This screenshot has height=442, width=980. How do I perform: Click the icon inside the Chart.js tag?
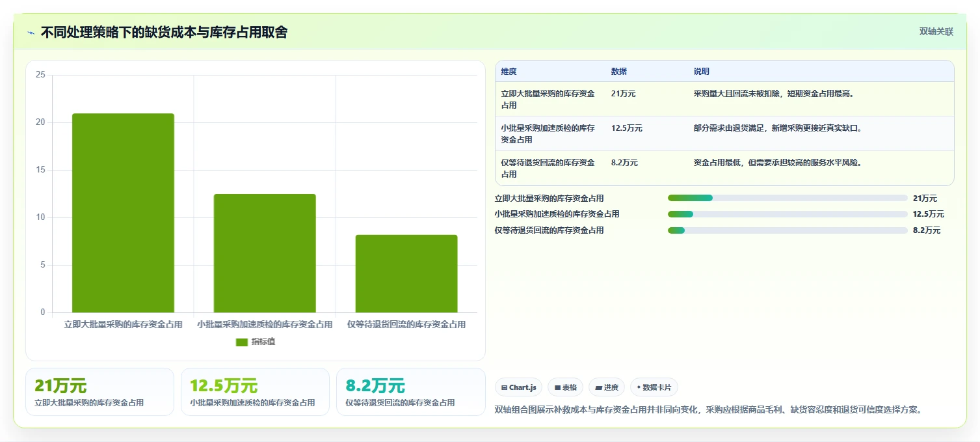pos(504,387)
